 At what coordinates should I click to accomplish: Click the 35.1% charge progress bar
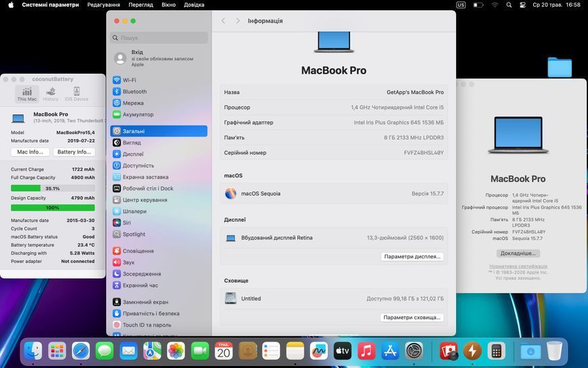click(53, 188)
